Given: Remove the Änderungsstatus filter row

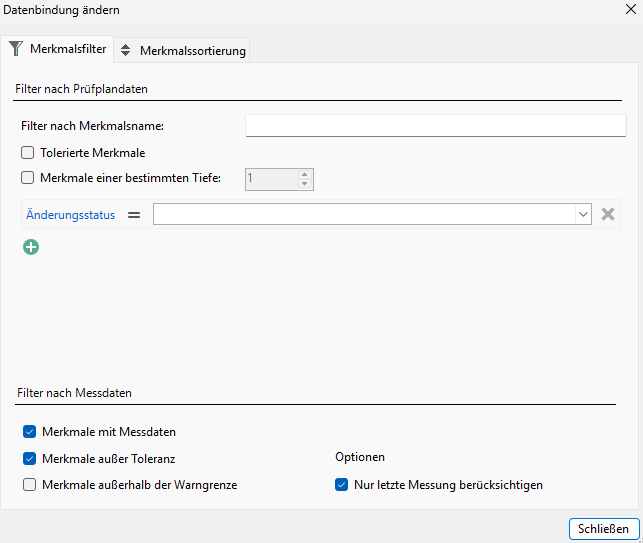Looking at the screenshot, I should pyautogui.click(x=608, y=214).
